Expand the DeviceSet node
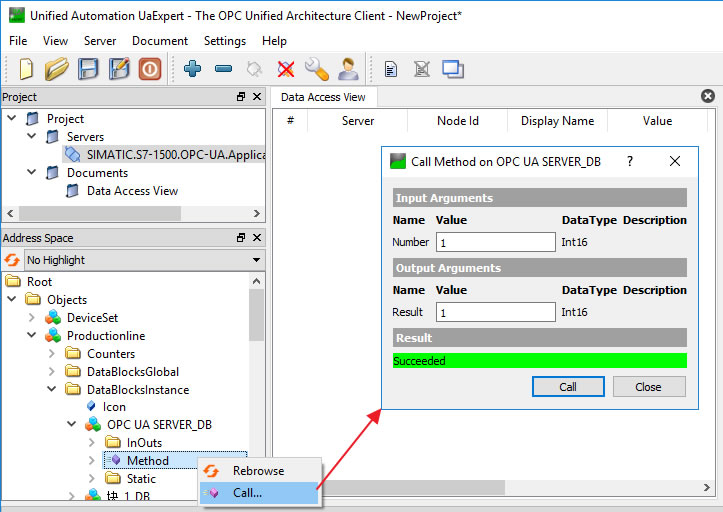 click(x=31, y=317)
